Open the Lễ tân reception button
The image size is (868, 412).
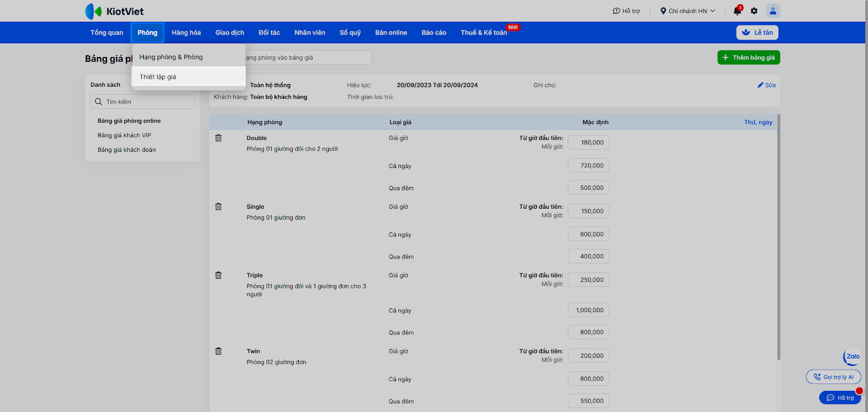(757, 33)
